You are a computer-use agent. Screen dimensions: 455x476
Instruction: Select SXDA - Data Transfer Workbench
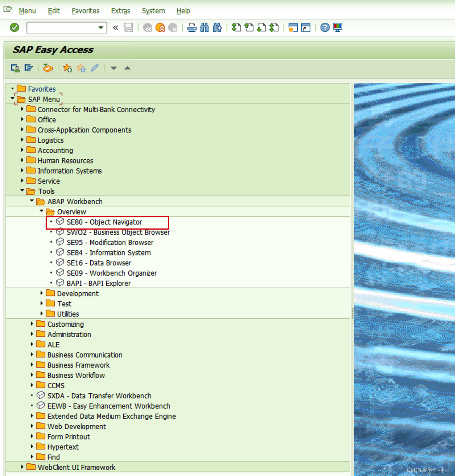(99, 396)
